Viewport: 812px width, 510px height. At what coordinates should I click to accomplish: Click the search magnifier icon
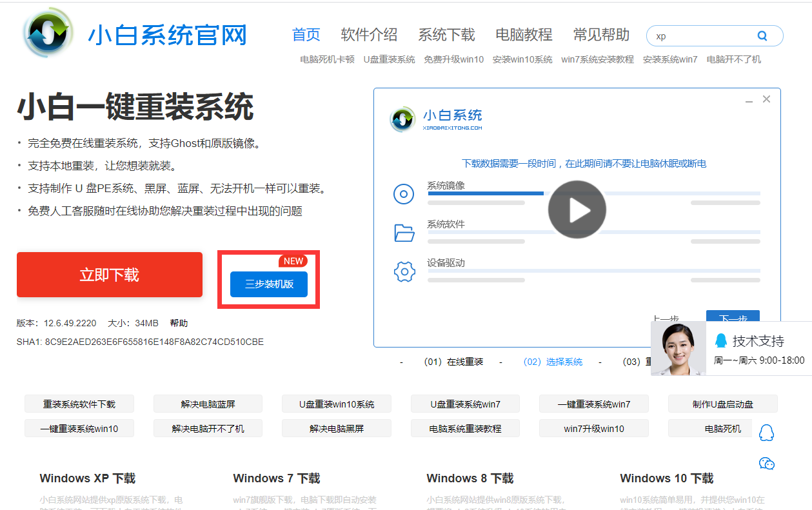pos(762,36)
